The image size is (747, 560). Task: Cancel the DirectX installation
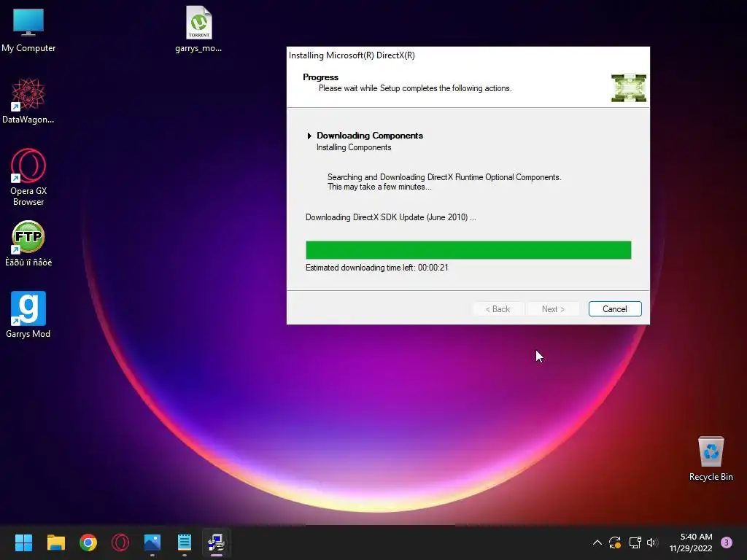[x=615, y=309]
